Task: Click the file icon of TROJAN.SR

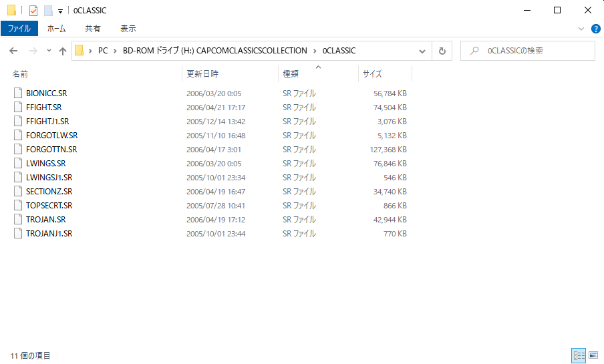Action: coord(18,219)
